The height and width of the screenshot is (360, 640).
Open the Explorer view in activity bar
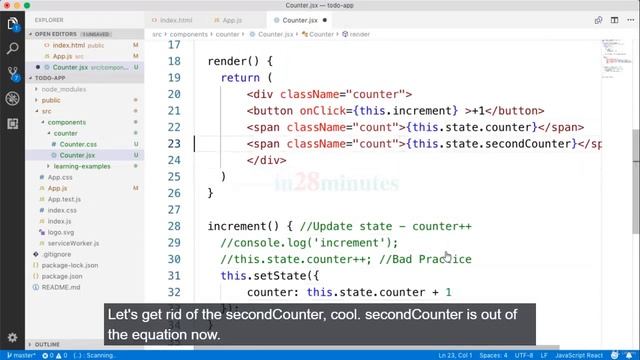(x=12, y=24)
